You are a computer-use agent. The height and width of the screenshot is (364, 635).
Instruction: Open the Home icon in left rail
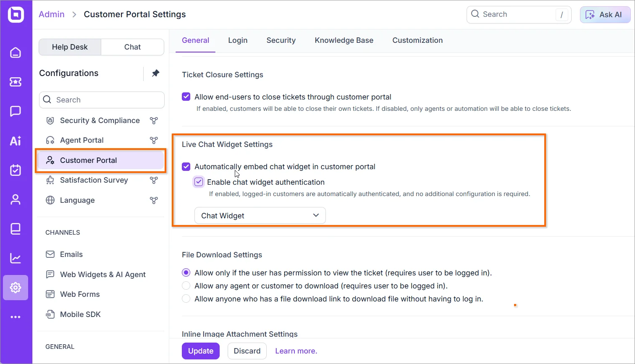16,52
